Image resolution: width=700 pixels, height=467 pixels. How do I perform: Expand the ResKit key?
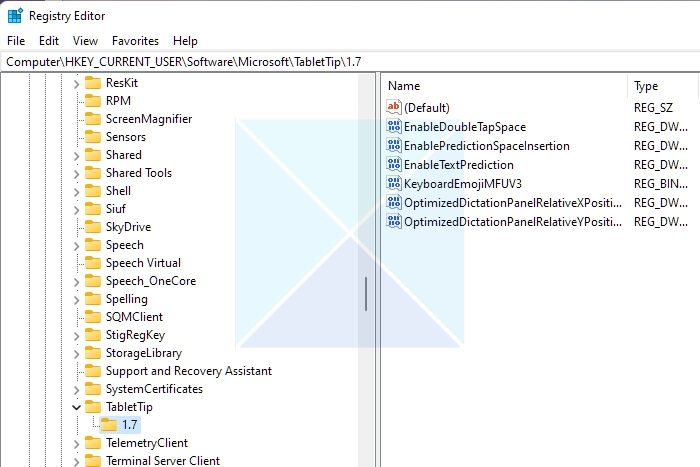[x=76, y=83]
